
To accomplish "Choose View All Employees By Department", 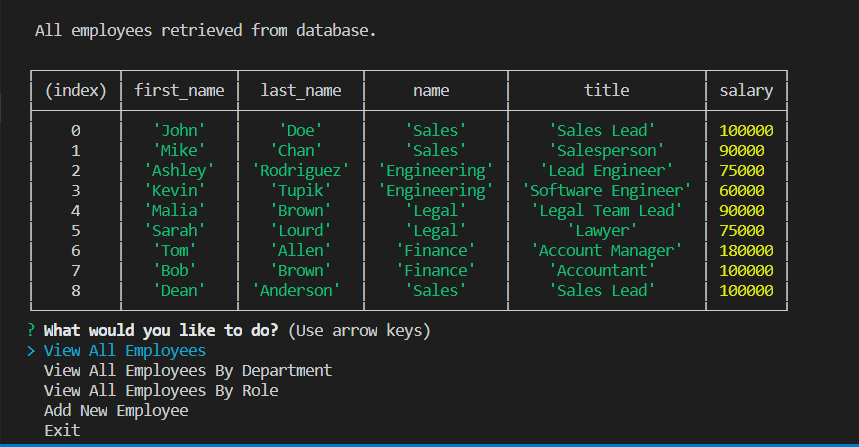I will [x=188, y=371].
